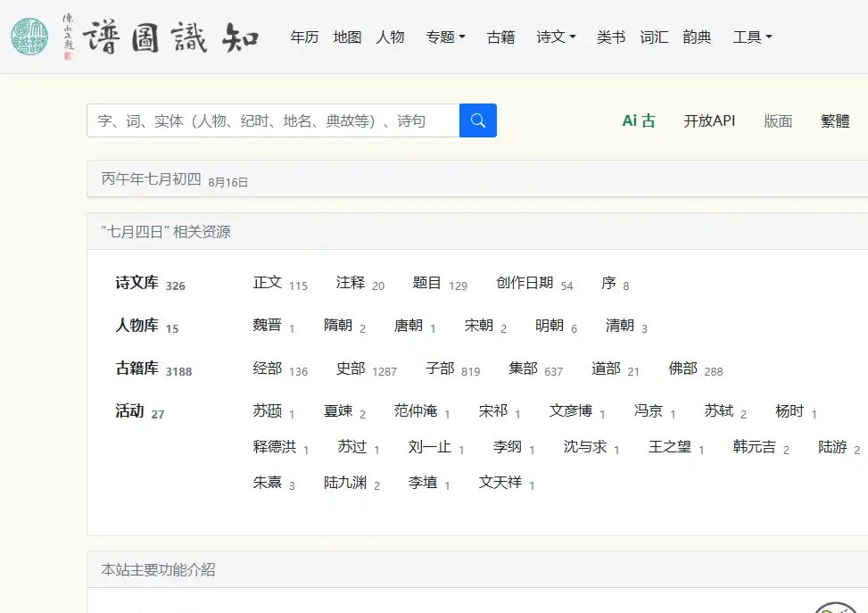Viewport: 868px width, 613px height.
Task: Click 杨时 in the 活动 list
Action: click(790, 410)
